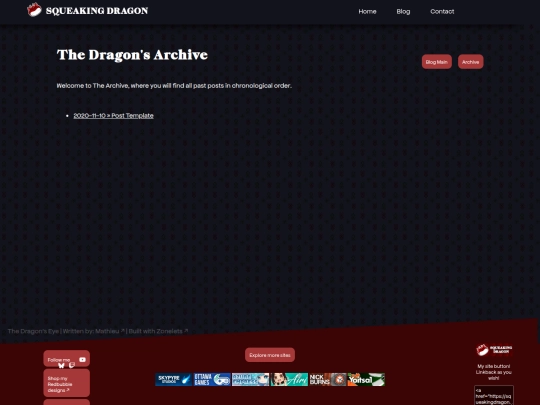Open Shop my Redbubble designs link

point(66,383)
